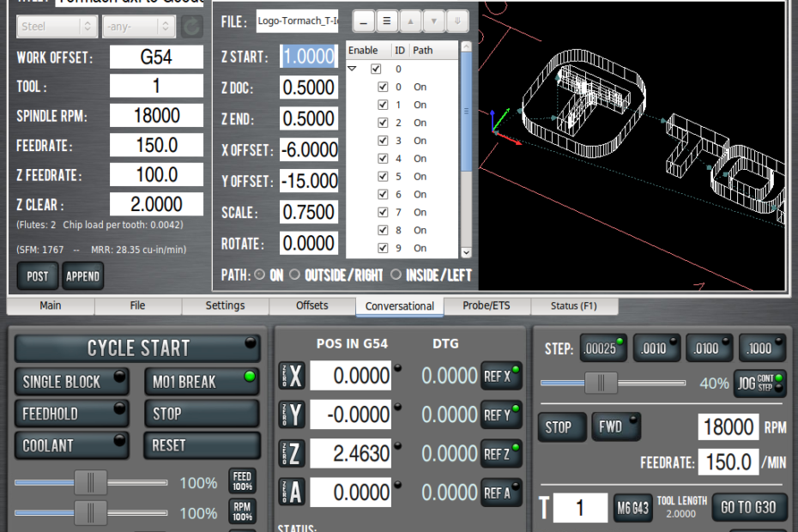This screenshot has width=798, height=532.
Task: Open the Offsets tab
Action: (x=312, y=305)
